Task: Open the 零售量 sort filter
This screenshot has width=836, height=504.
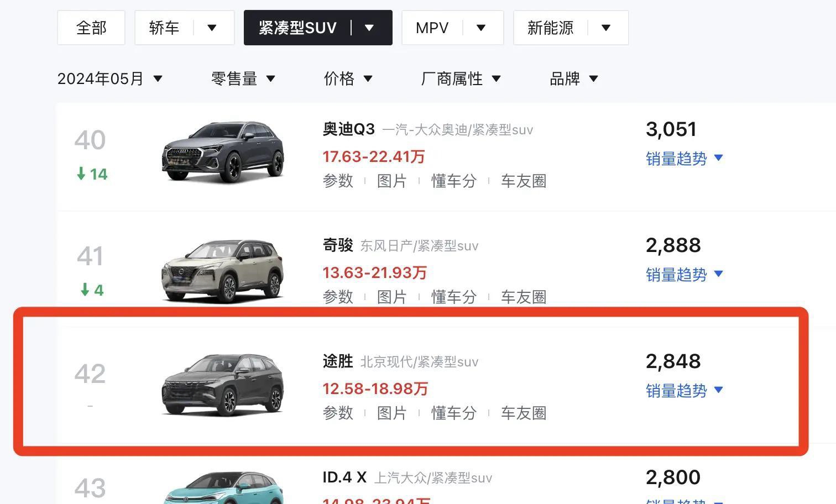Action: tap(243, 78)
